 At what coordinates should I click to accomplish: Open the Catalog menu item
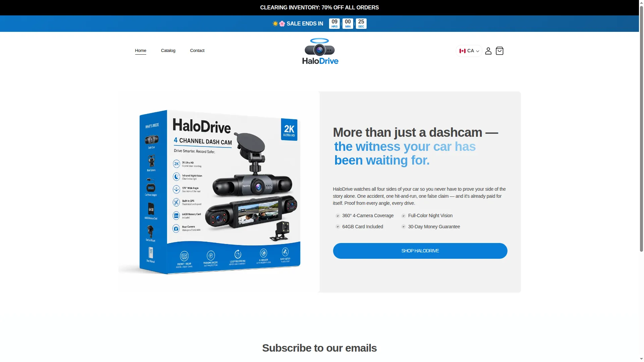pyautogui.click(x=168, y=51)
